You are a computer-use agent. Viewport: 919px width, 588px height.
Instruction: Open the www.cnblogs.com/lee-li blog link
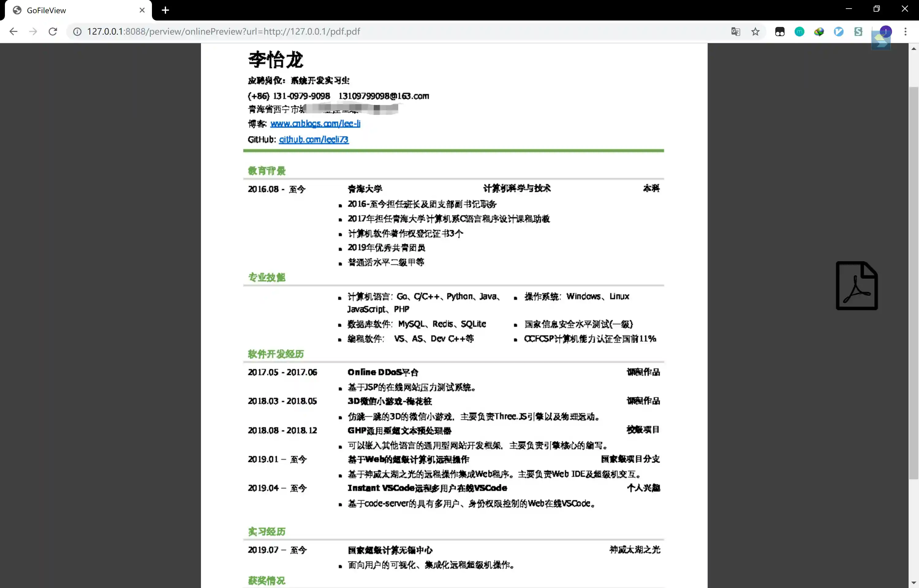coord(315,124)
